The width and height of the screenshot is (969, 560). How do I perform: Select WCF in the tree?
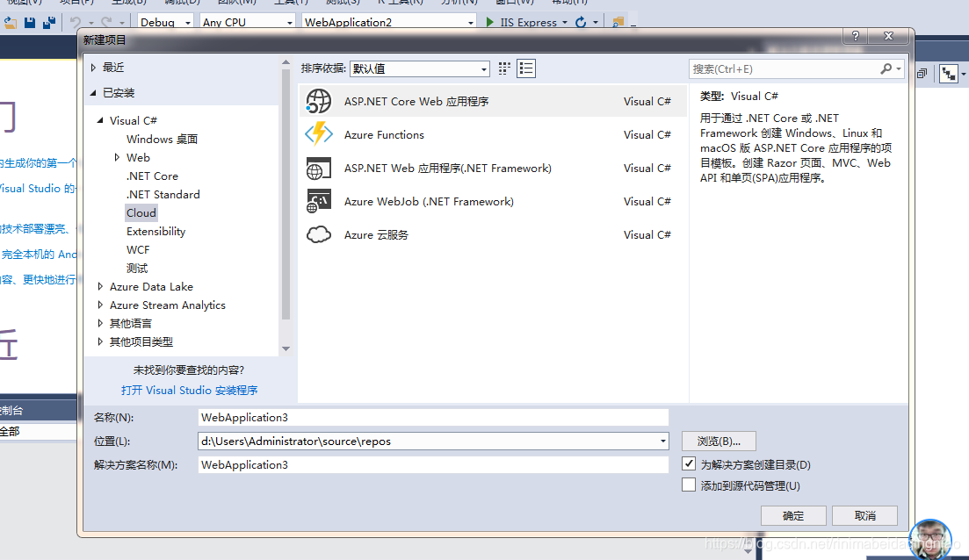[x=138, y=250]
